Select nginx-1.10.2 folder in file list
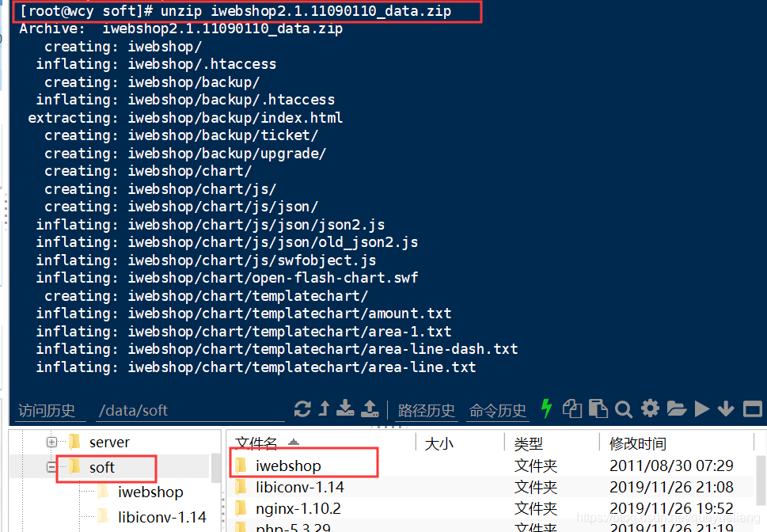 [298, 508]
